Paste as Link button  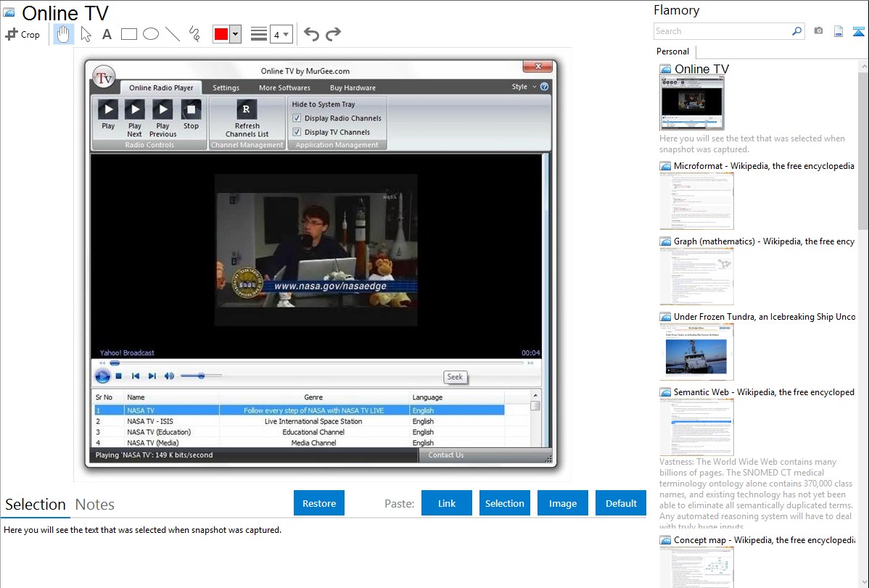click(x=447, y=503)
